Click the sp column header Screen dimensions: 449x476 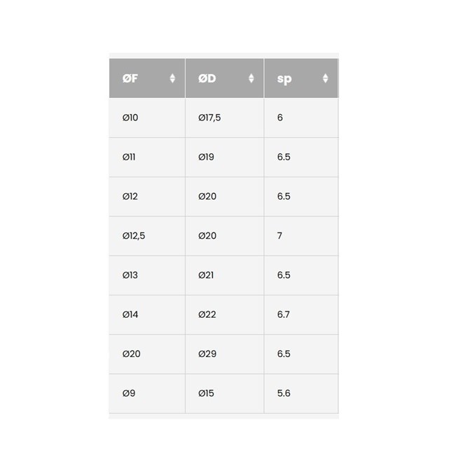tap(301, 78)
